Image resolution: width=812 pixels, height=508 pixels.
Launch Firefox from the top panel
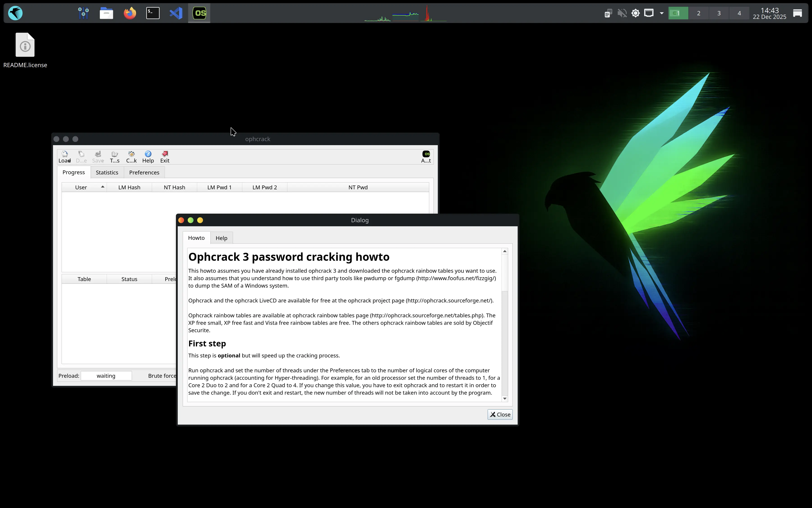(130, 13)
